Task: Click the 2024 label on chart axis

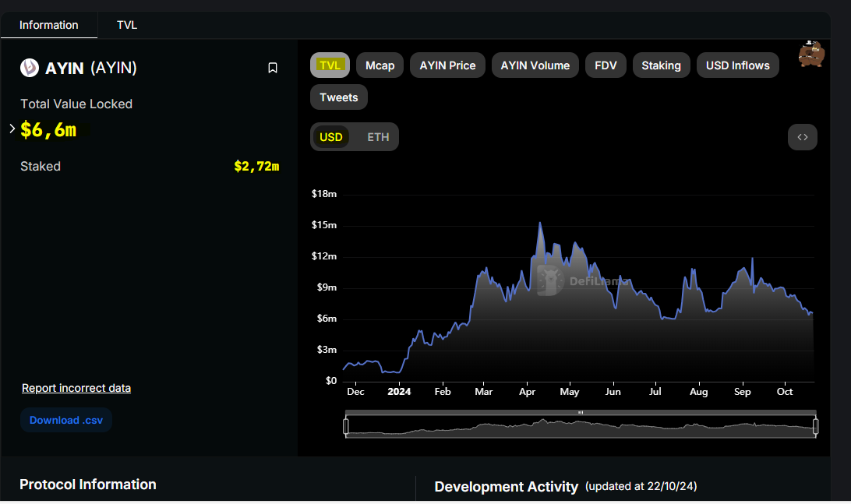Action: tap(400, 392)
